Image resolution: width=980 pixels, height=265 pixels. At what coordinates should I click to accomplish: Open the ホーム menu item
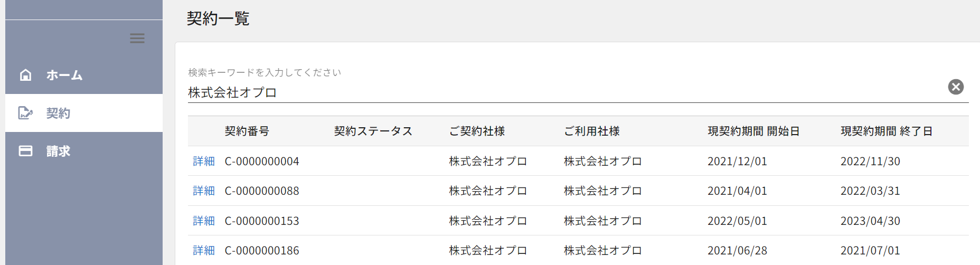(64, 75)
